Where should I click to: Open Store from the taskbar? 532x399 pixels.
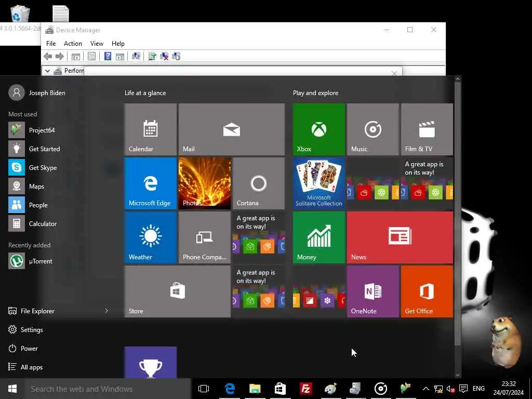[280, 389]
